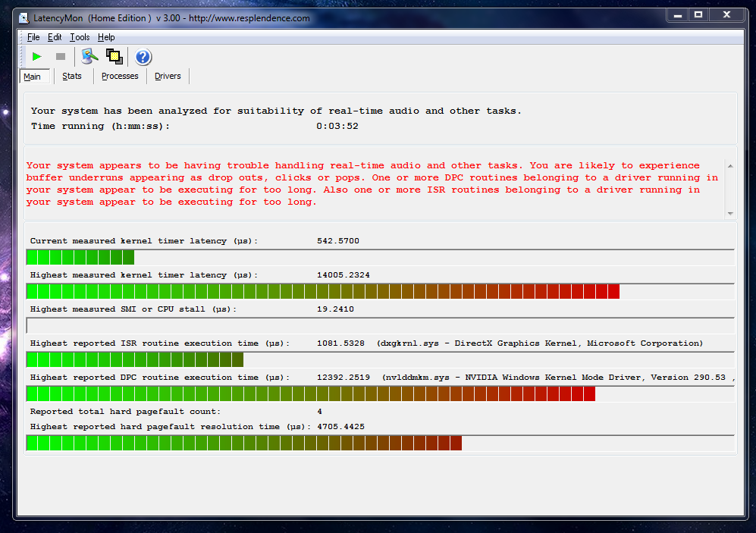This screenshot has width=756, height=533.
Task: Click the value 1081.5328
Action: 340,343
